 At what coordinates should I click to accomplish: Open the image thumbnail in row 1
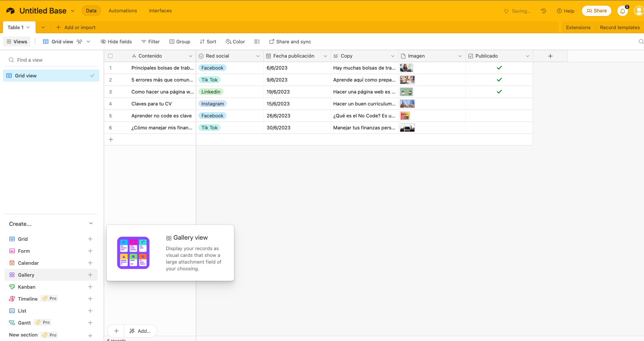406,68
